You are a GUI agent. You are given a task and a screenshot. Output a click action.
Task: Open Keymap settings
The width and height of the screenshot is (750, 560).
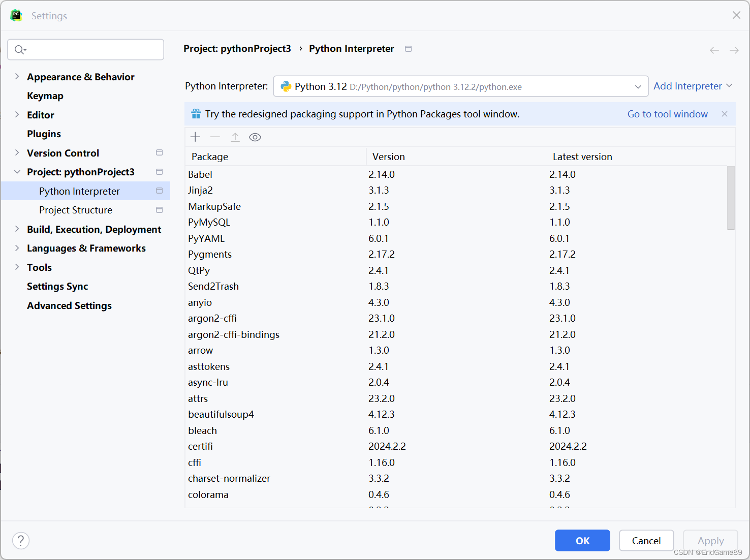point(45,96)
